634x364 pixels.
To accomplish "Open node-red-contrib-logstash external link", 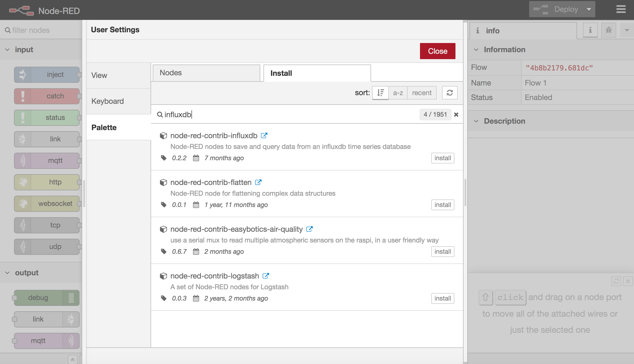I will pyautogui.click(x=266, y=276).
